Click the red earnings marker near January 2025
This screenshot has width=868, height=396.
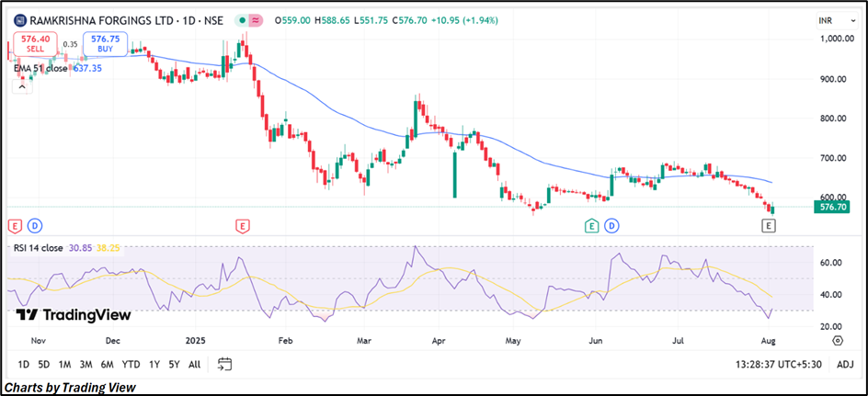pos(242,225)
